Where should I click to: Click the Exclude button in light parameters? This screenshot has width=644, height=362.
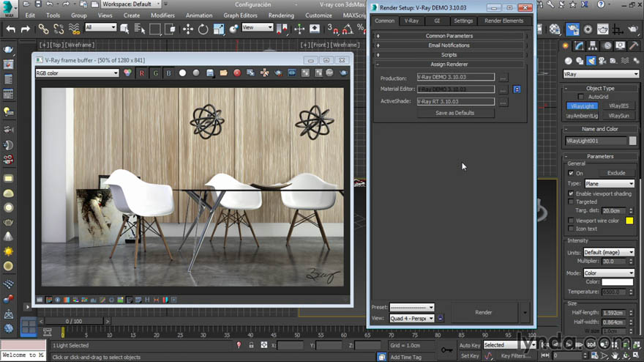click(x=616, y=173)
